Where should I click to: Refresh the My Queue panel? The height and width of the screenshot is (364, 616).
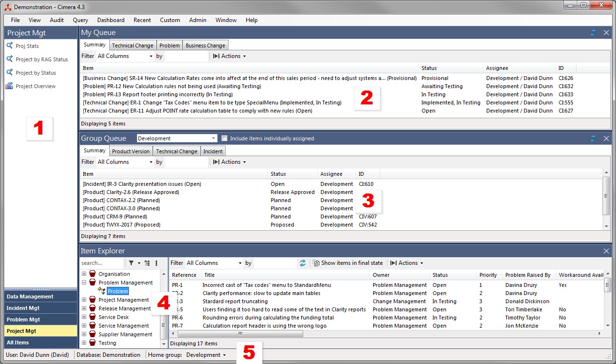tap(593, 33)
